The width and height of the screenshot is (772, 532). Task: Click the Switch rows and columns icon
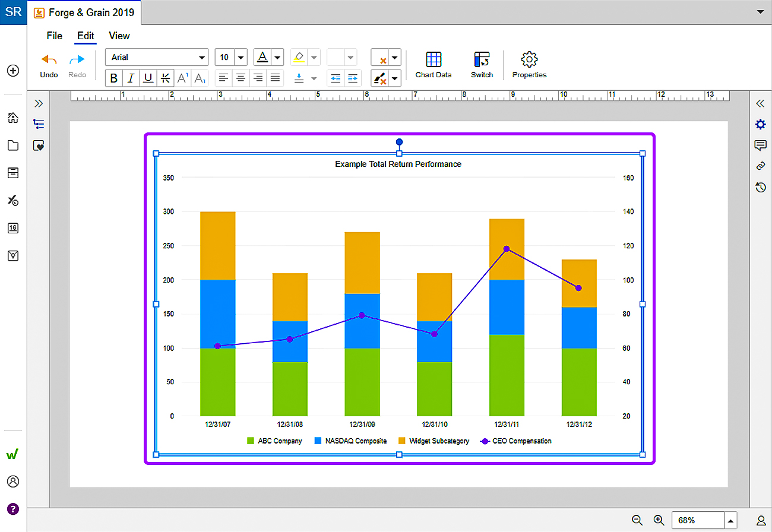pos(482,65)
